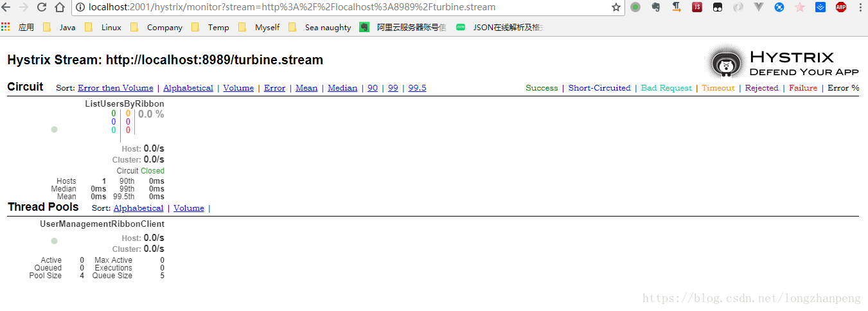868x311 pixels.
Task: Open the Chrome three-dot menu
Action: point(860,7)
